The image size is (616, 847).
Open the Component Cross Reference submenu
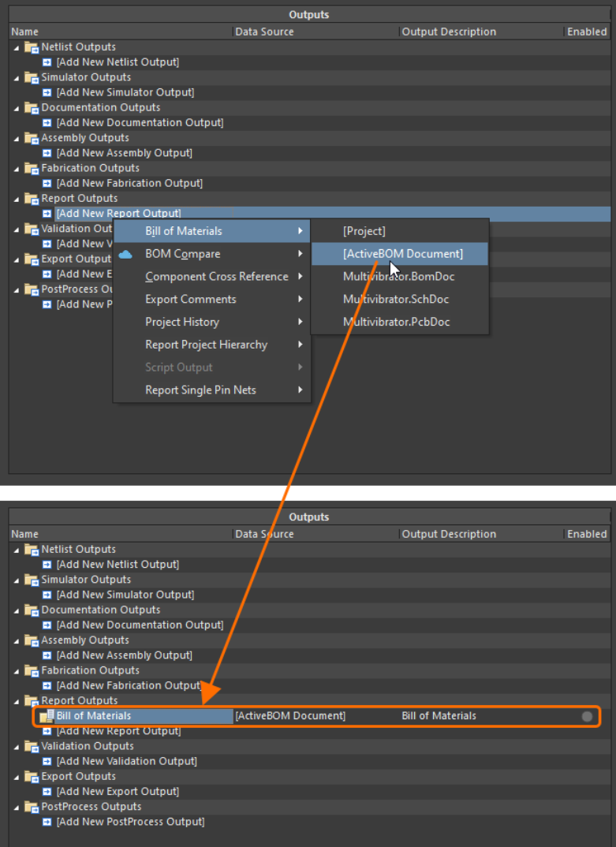(x=216, y=277)
